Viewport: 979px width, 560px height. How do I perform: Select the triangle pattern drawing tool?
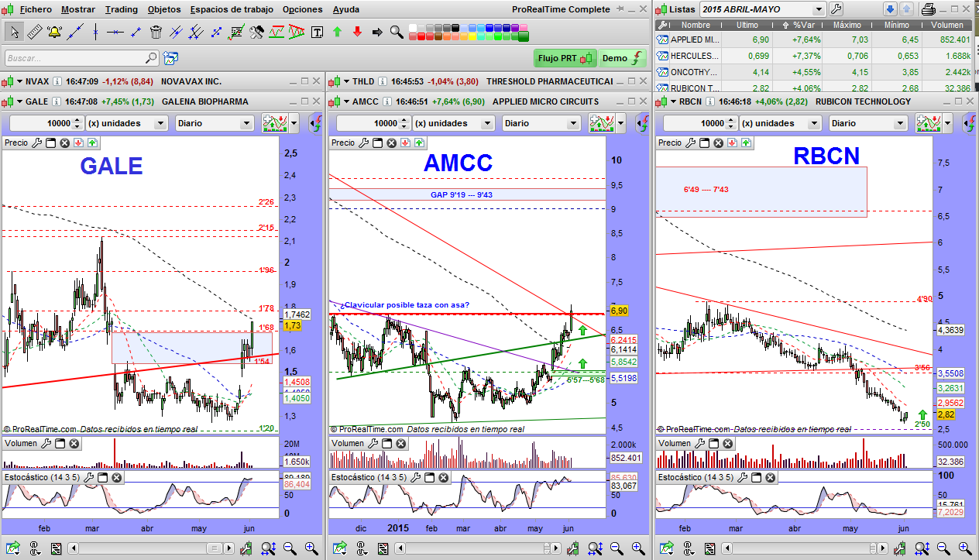click(297, 32)
